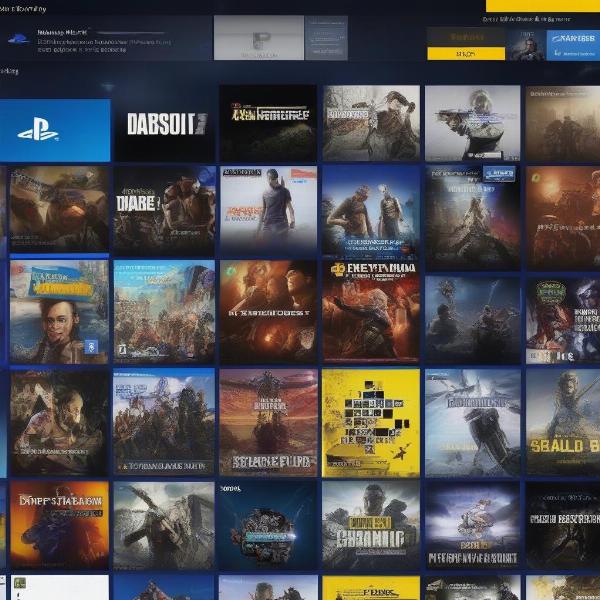The height and width of the screenshot is (600, 600).
Task: Select the colorful city battle tile
Action: [165, 311]
